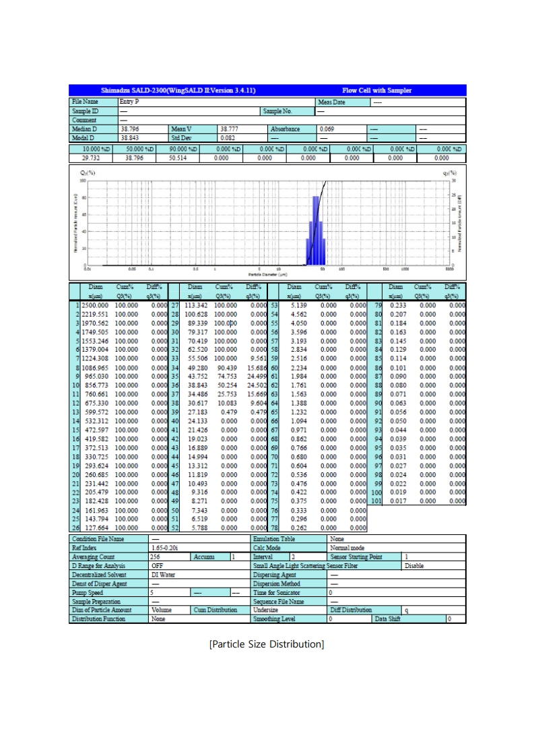Select cumulative value 10.083 in row 38
This screenshot has height=756, width=534.
coord(228,403)
